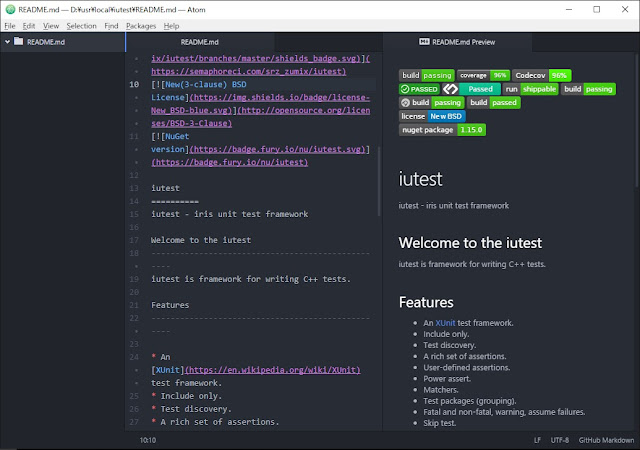This screenshot has width=640, height=450.
Task: Click the Codecov 96% badge
Action: 542,75
